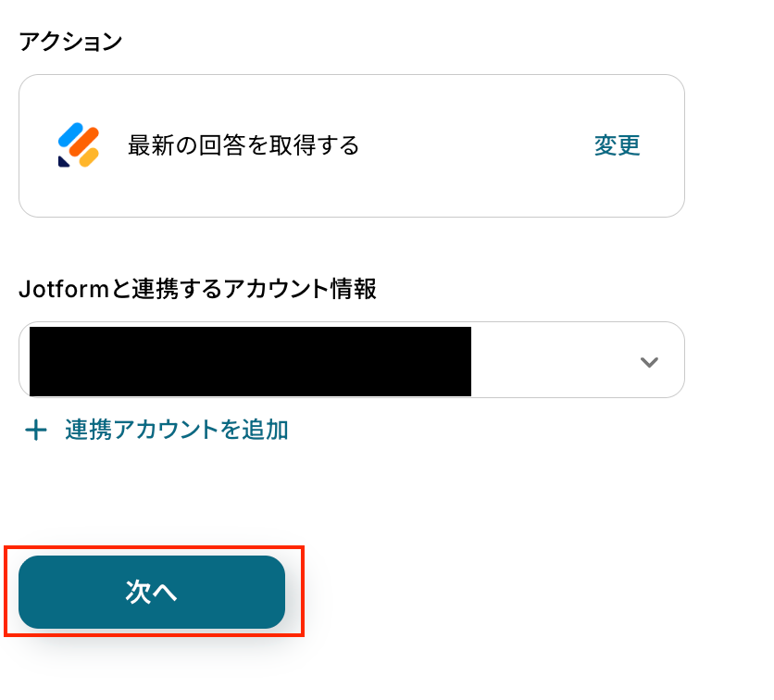This screenshot has height=700, width=774.
Task: Open the Jotform account selection combo box
Action: (352, 360)
